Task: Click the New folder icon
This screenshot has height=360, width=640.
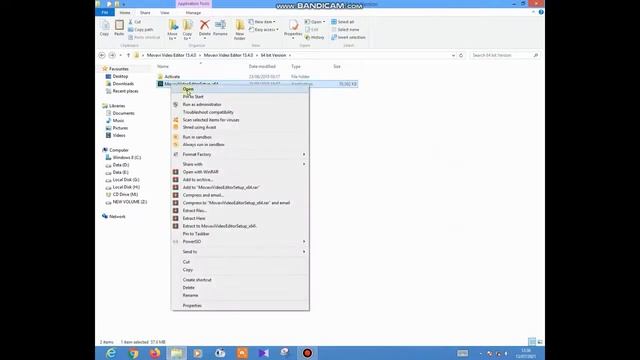Action: point(240,30)
